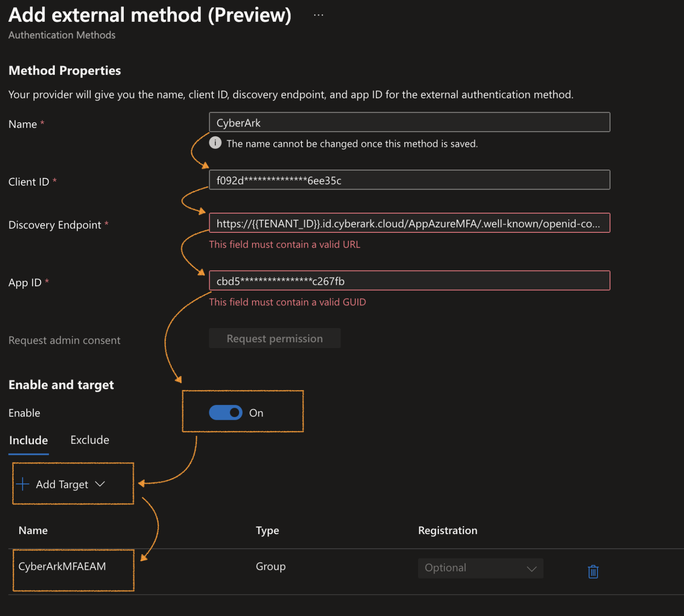Screen dimensions: 684x616
Task: Click the Discovery Endpoint URL field
Action: [409, 223]
